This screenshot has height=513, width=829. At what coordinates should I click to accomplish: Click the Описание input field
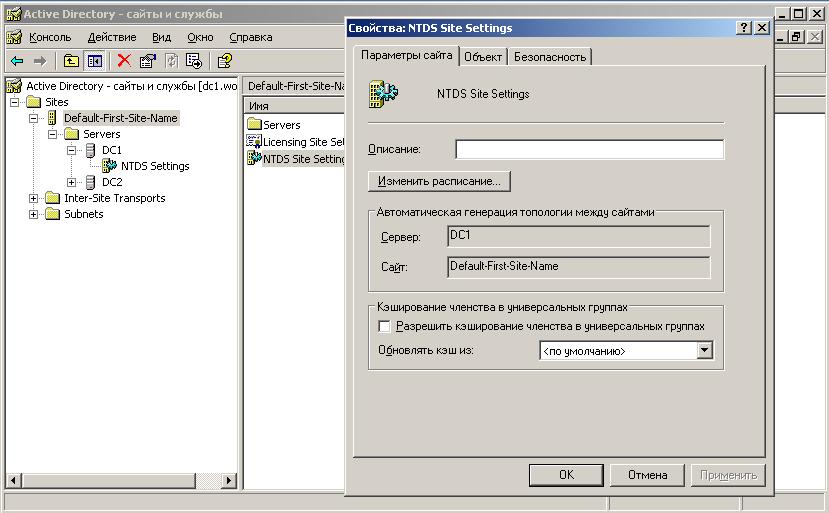pos(589,149)
